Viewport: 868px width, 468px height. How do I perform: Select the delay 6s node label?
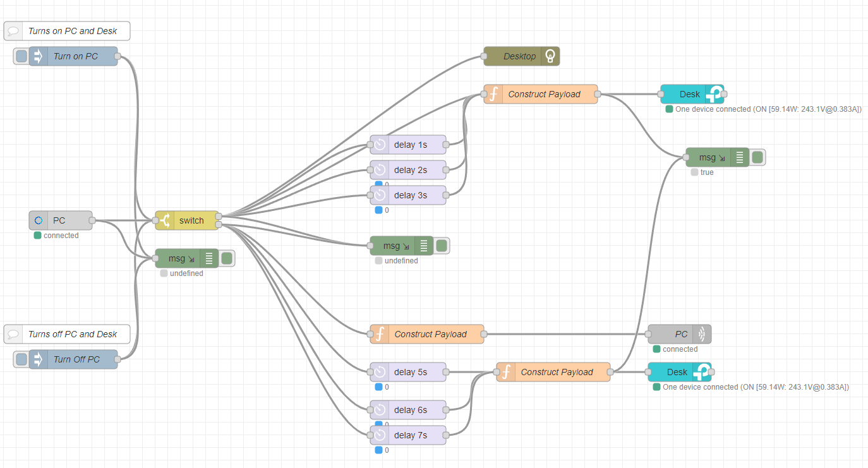(x=411, y=410)
